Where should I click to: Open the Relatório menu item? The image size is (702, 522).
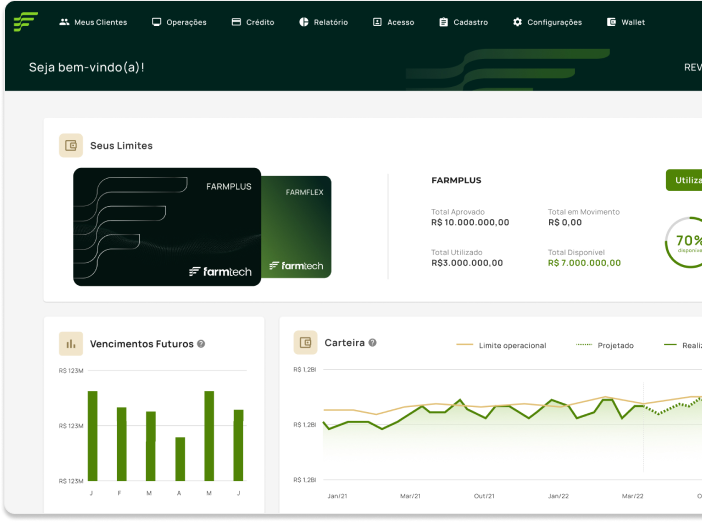323,22
